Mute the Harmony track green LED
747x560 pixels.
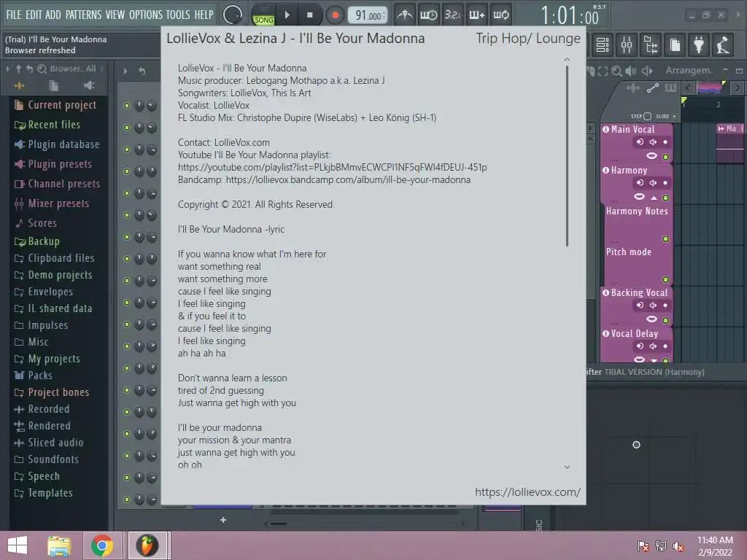click(x=665, y=198)
